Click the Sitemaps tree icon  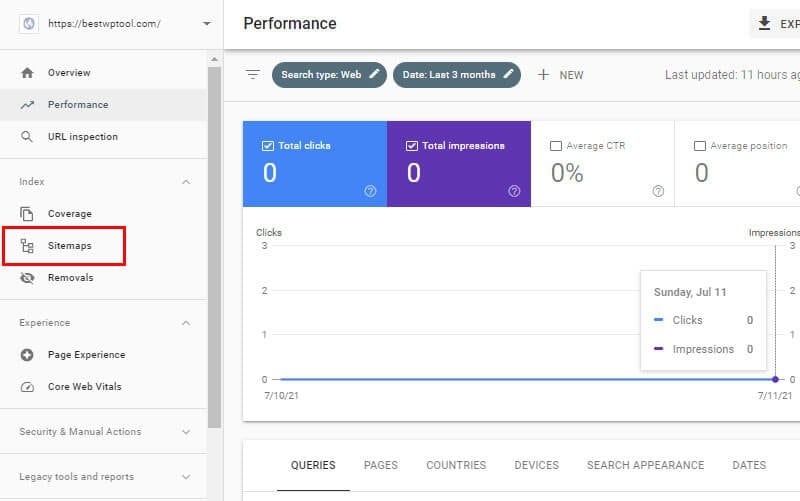[x=27, y=246]
